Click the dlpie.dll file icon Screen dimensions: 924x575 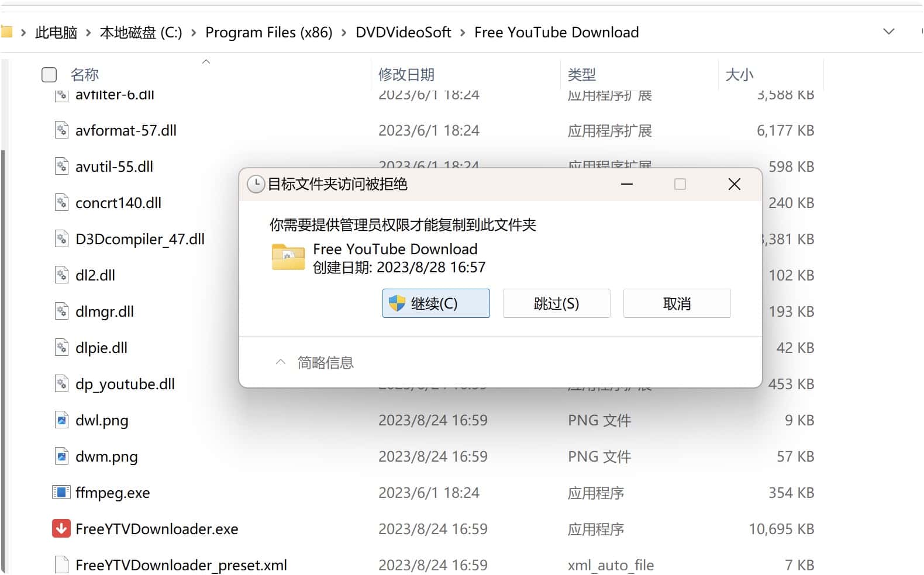61,347
